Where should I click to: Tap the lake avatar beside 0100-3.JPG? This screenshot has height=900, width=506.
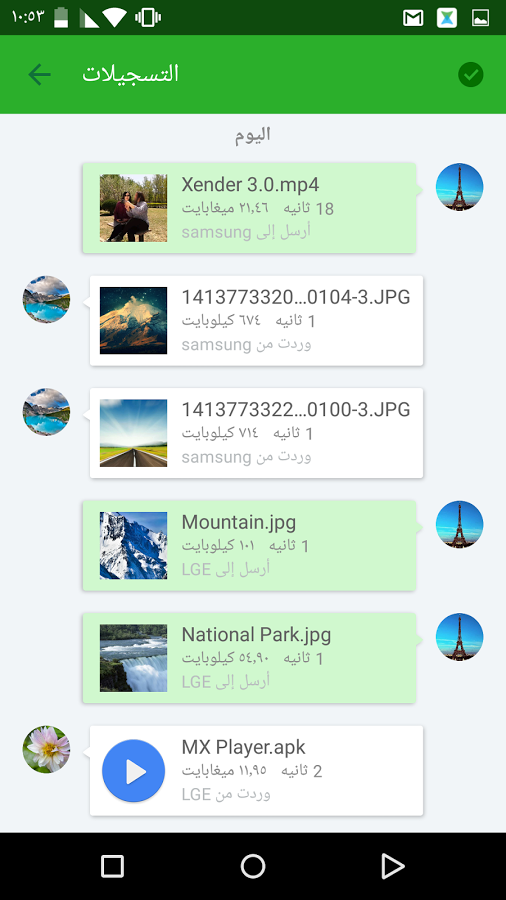[46, 412]
